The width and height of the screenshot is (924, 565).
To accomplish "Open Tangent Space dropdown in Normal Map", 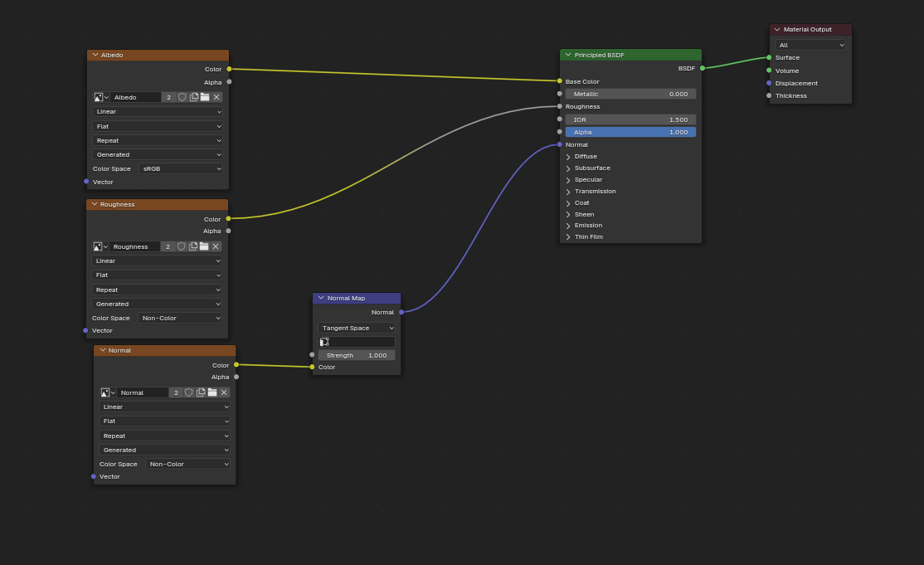I will pyautogui.click(x=357, y=328).
